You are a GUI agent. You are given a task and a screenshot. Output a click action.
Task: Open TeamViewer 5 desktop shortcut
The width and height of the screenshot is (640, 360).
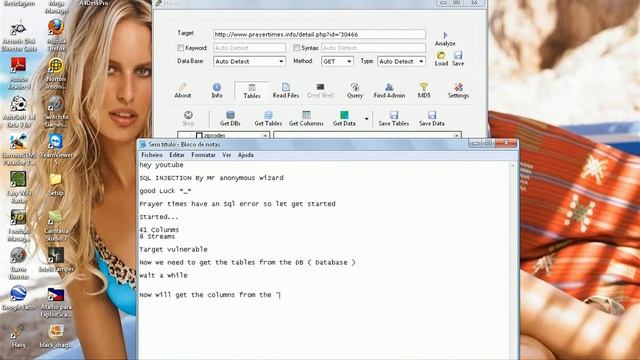coord(56,142)
